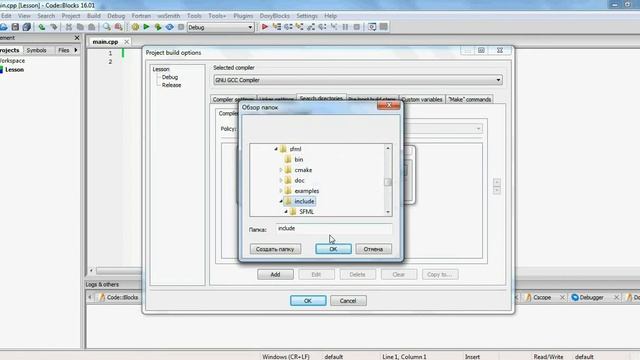Open the Build menu
This screenshot has width=640, height=360.
click(93, 16)
